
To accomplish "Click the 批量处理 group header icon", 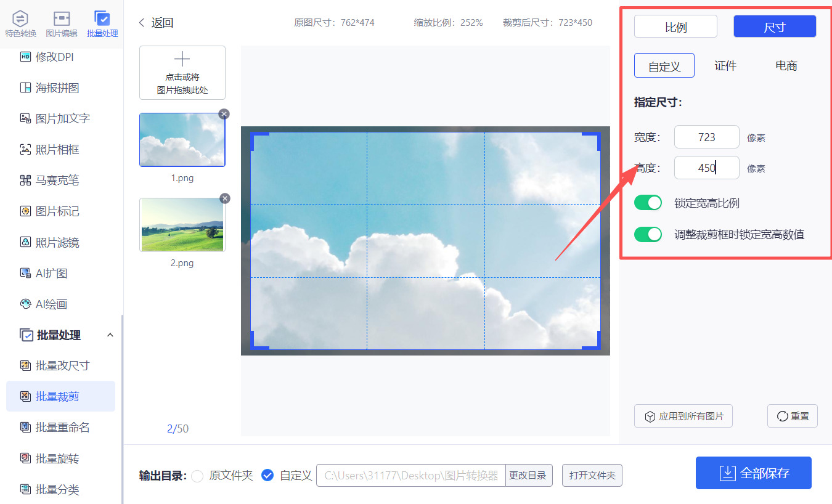I will (27, 335).
